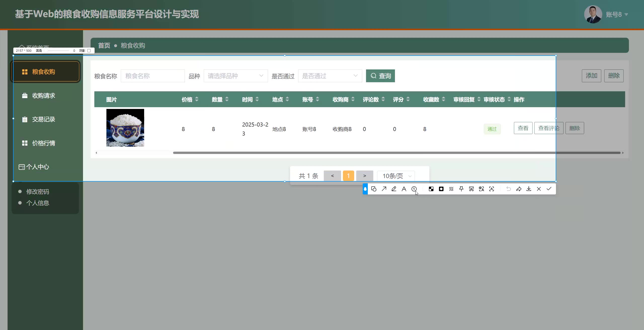644x330 pixels.
Task: Expand the 10条/页 page size selector
Action: point(396,176)
